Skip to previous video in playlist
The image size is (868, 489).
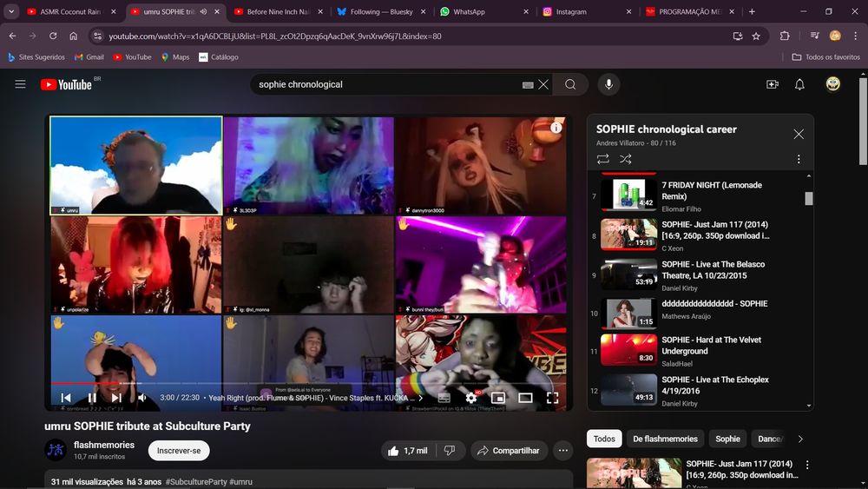pos(66,398)
